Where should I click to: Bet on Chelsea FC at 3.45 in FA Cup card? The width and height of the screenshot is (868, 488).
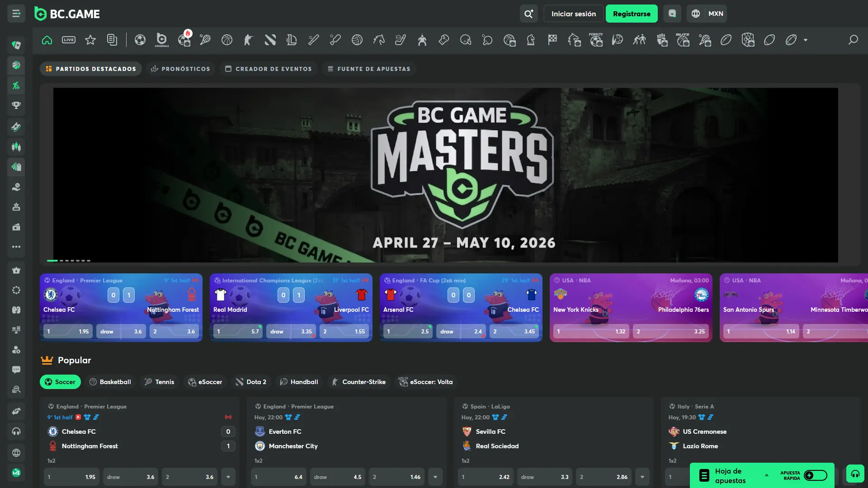pos(514,332)
